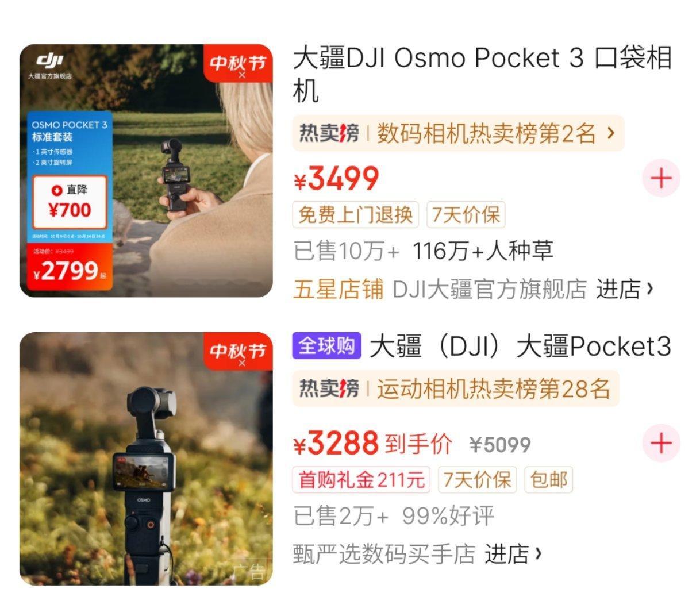Tap the 中秋节 badge on second product image
Screen dimensions: 700x612
coord(238,352)
